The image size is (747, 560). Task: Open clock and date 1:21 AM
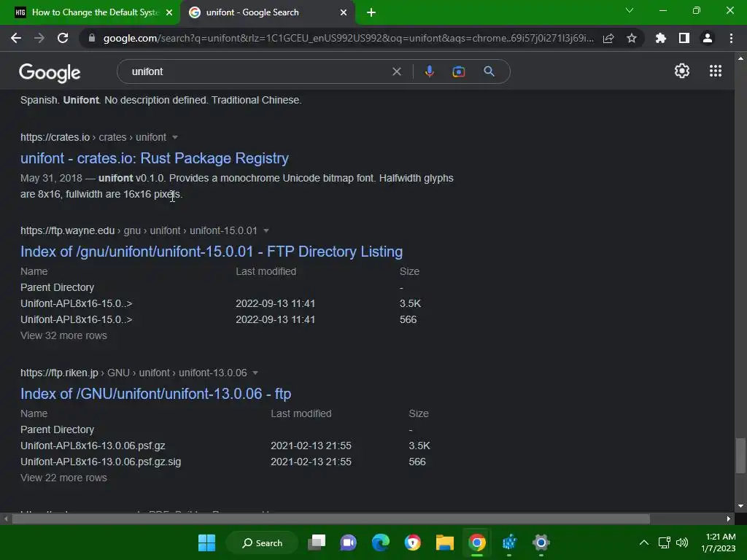click(x=719, y=542)
